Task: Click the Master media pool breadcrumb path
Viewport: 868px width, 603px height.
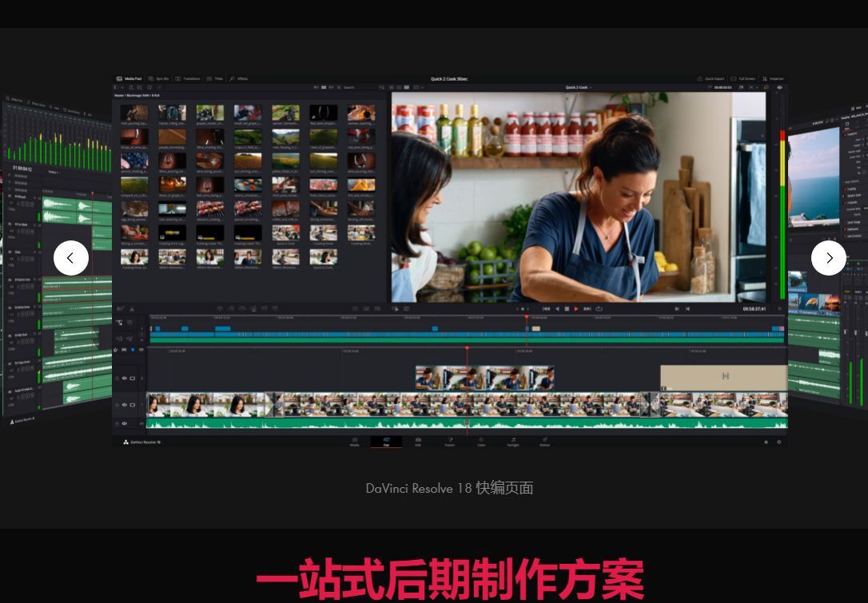Action: tap(137, 96)
